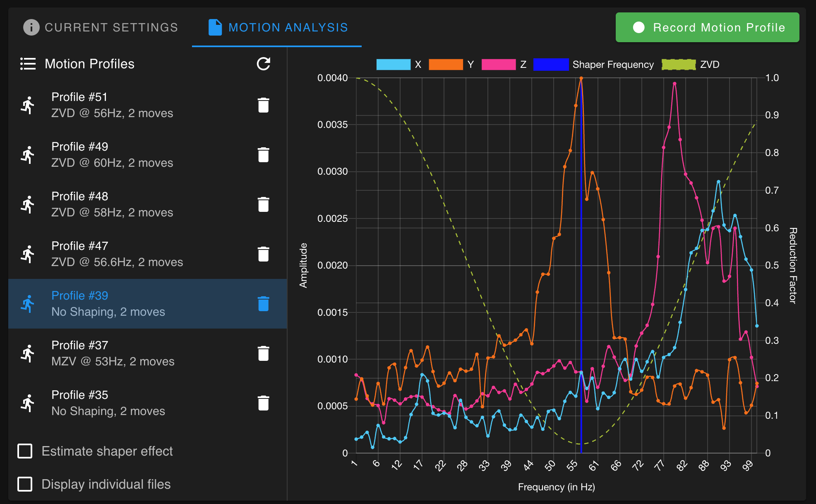
Task: Click the 'Shaper Frequency' legend label
Action: point(613,65)
